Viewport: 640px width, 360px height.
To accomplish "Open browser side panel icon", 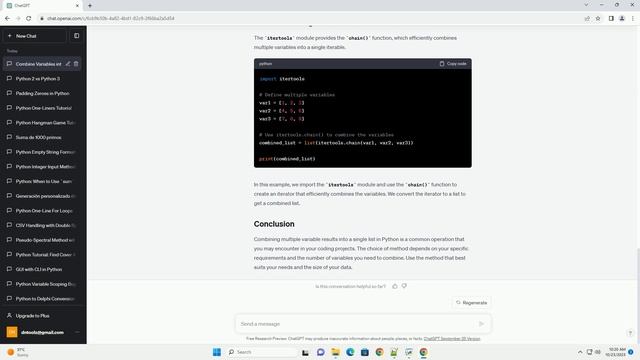I will (x=611, y=18).
